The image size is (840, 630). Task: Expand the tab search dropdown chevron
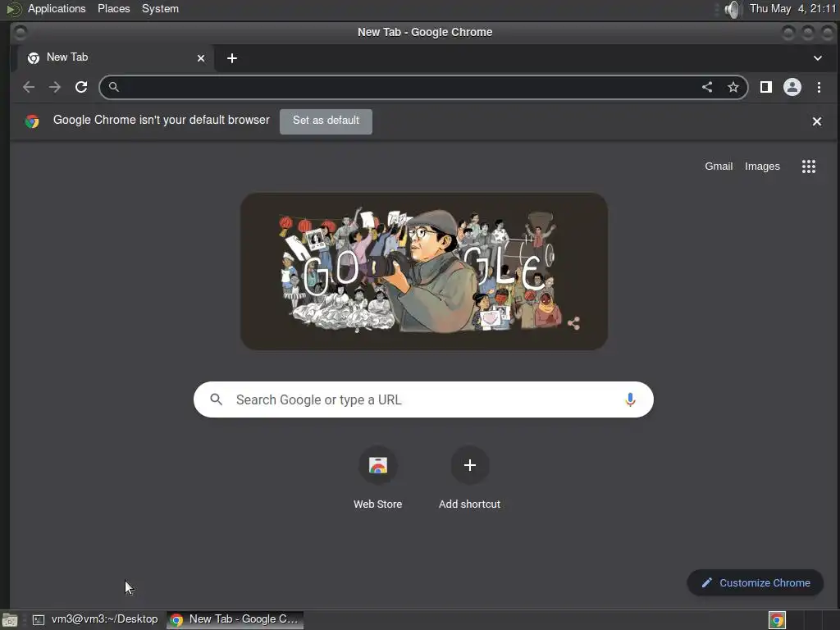click(818, 58)
